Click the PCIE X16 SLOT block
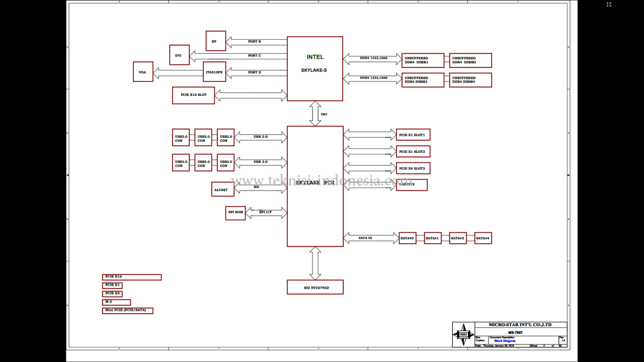The image size is (644, 362). coord(193,96)
